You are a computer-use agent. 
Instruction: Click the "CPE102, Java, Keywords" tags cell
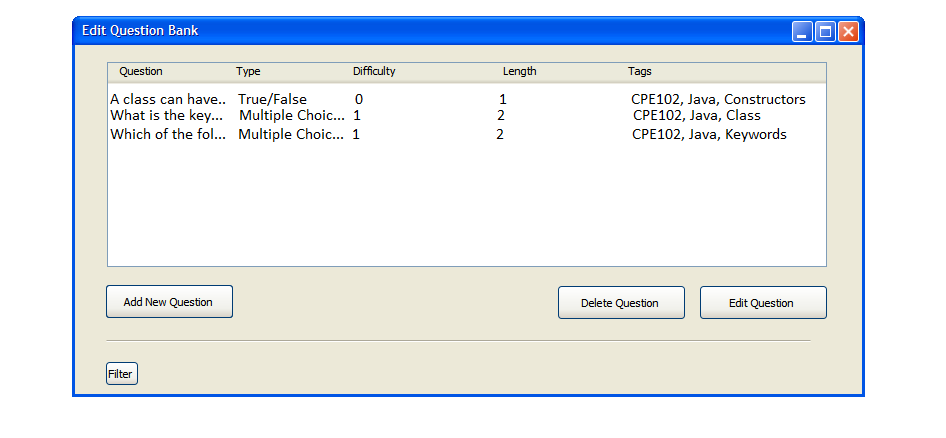(709, 135)
